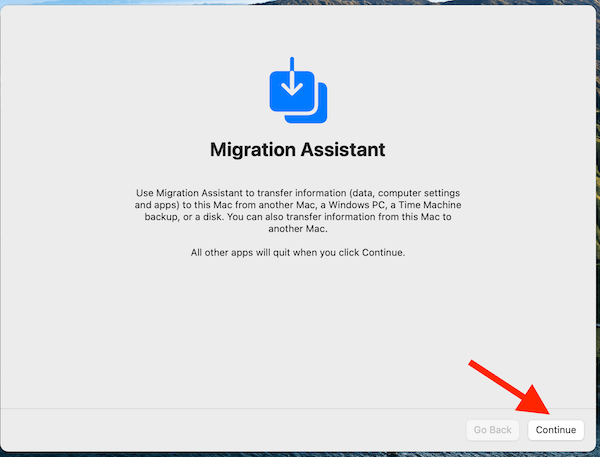Click 'All other apps will quit' notice

tap(298, 253)
